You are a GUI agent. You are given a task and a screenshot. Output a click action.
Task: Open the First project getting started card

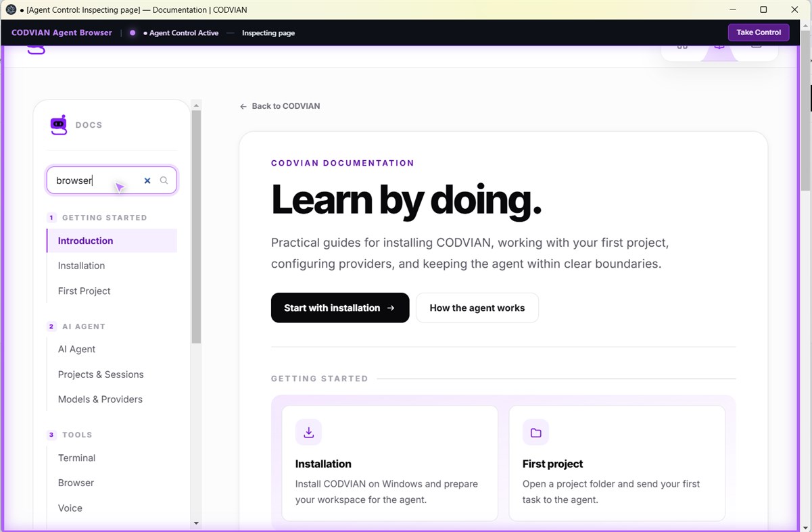(617, 463)
